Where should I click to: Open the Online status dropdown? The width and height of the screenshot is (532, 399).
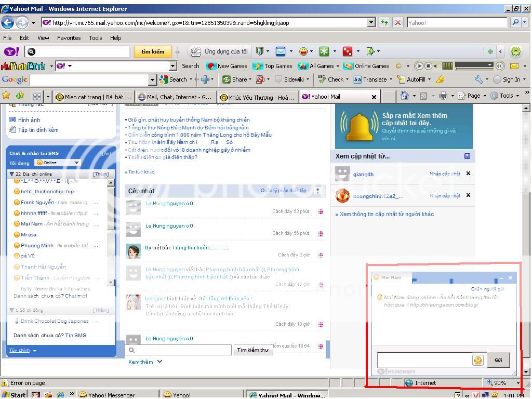point(58,163)
